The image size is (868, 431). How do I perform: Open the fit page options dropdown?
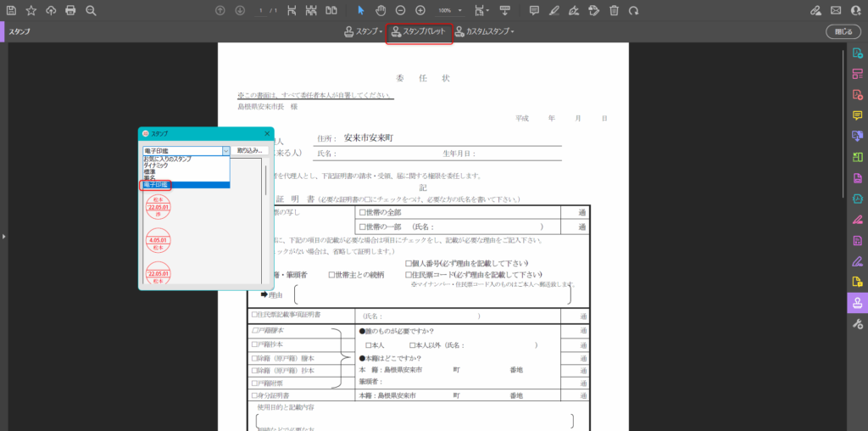[x=482, y=10]
